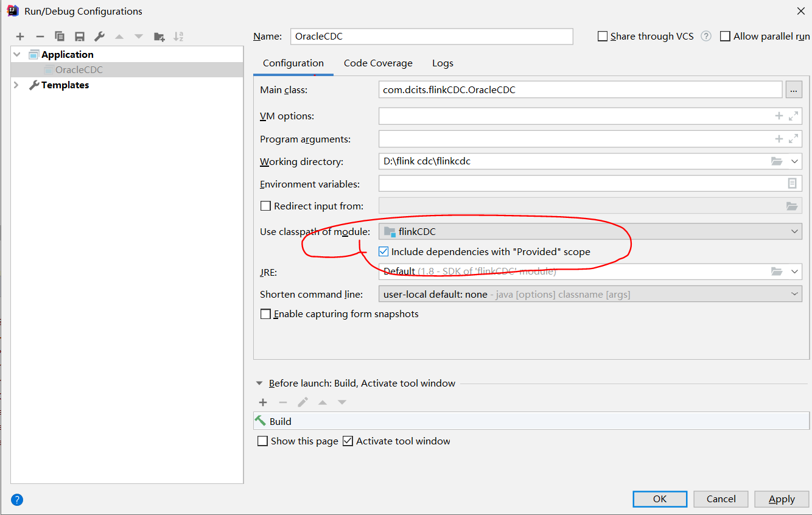This screenshot has height=515, width=812.
Task: Edit Environment variables list icon
Action: 792,183
